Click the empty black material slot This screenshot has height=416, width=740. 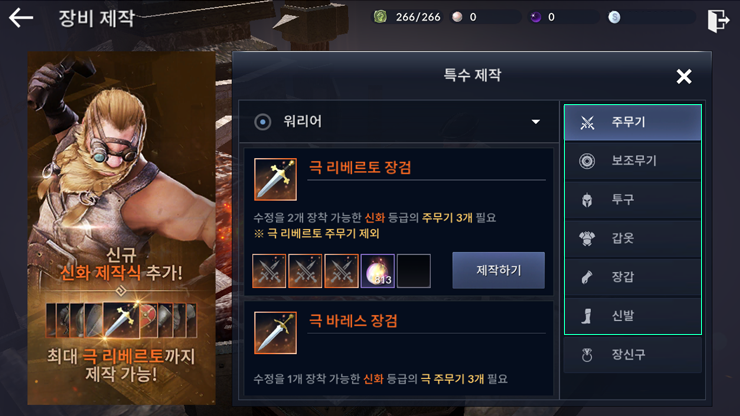[x=414, y=271]
